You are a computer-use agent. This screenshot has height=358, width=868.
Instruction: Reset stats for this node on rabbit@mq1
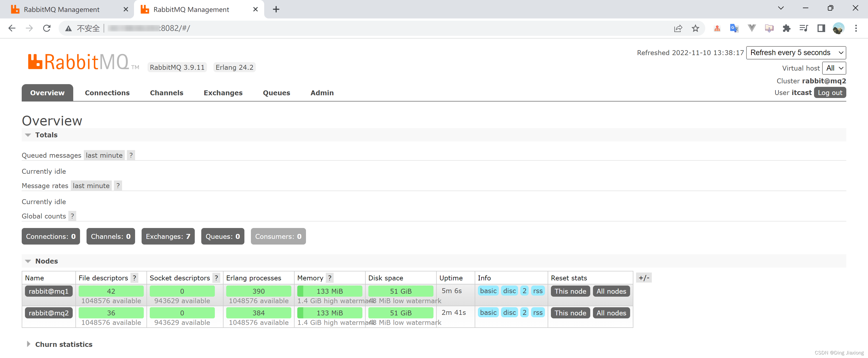pyautogui.click(x=570, y=291)
